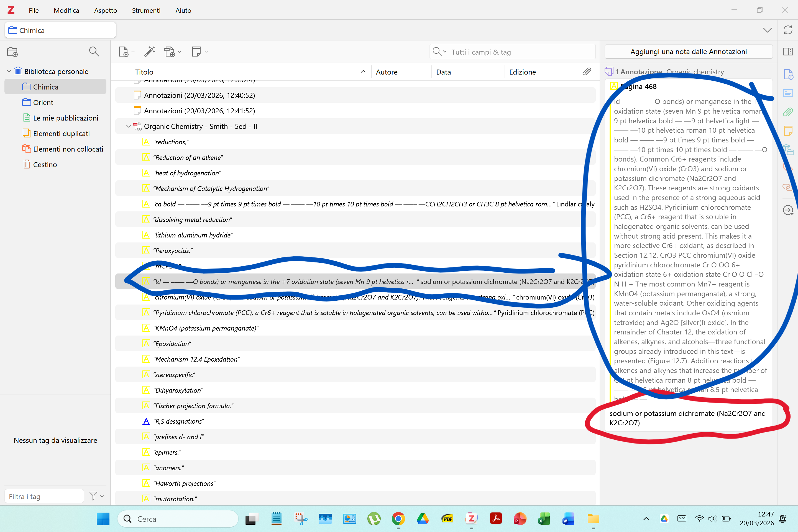Select the Orient collection

[x=43, y=103]
